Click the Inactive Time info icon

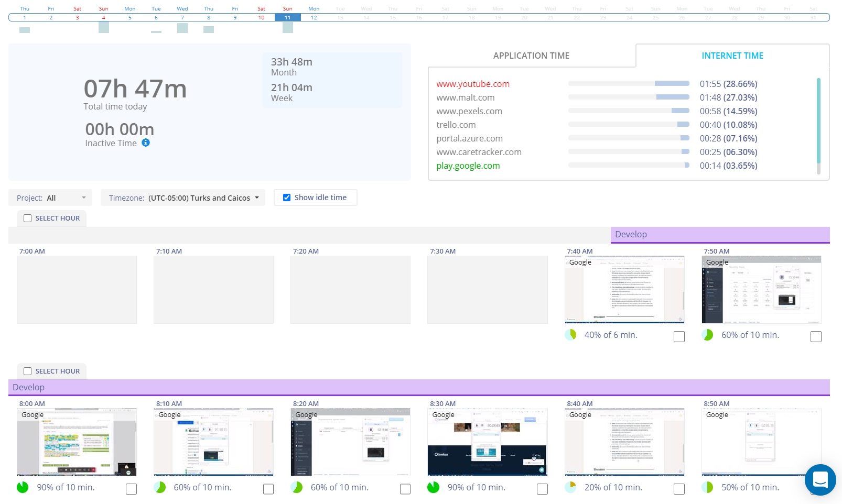coord(146,143)
